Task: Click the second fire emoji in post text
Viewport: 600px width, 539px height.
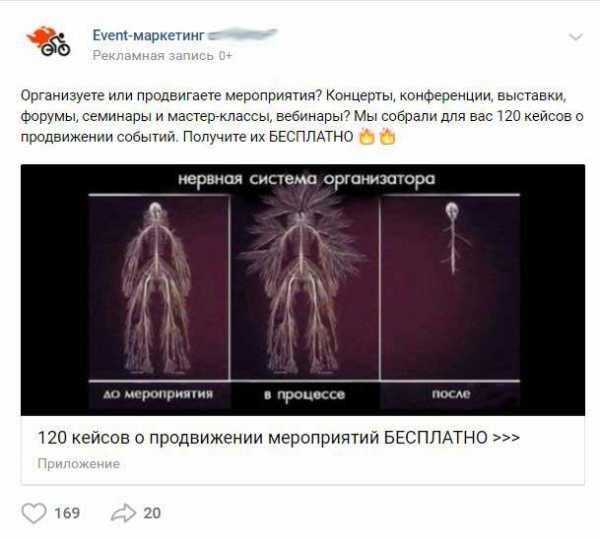Action: click(387, 137)
